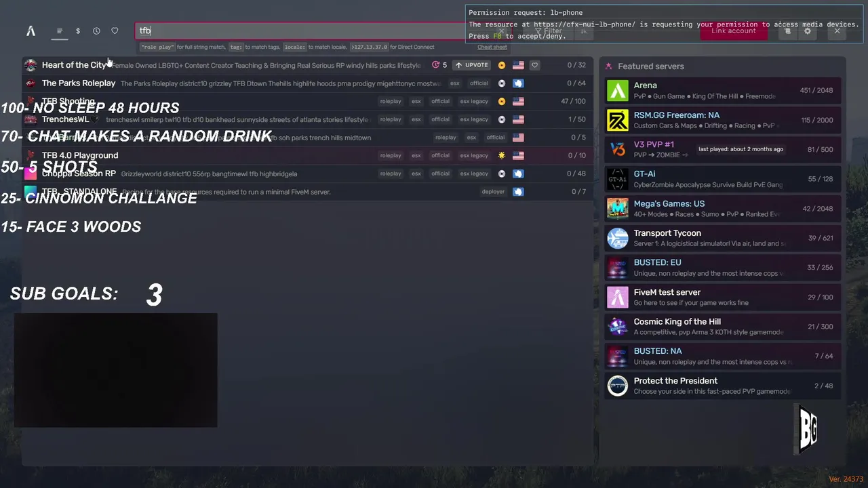Click locale icon on The Parks Roleplay row
The width and height of the screenshot is (868, 488).
[x=518, y=83]
